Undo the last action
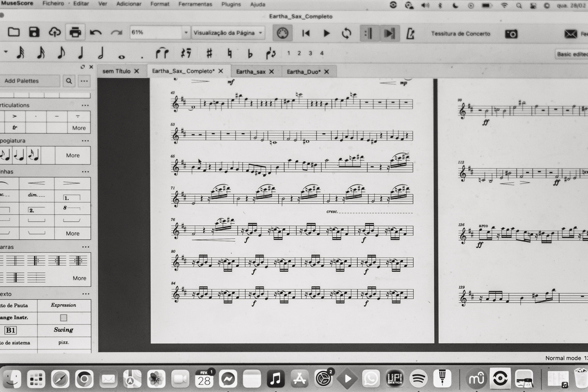 (x=96, y=33)
